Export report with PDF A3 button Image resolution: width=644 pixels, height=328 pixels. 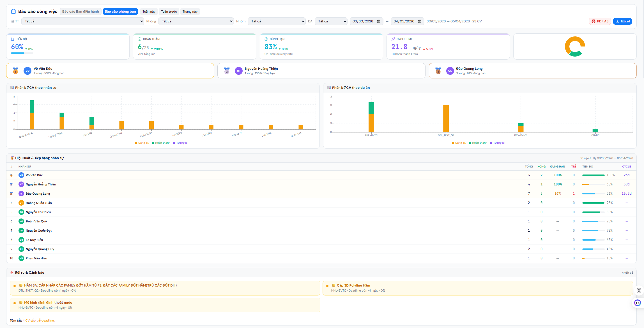pos(600,21)
